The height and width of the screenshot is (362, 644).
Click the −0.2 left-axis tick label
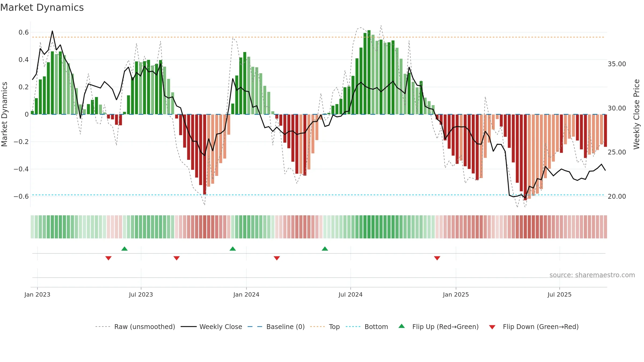click(x=21, y=142)
